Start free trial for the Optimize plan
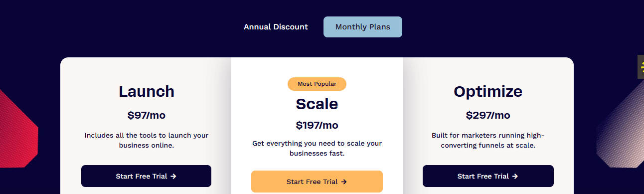 [488, 176]
